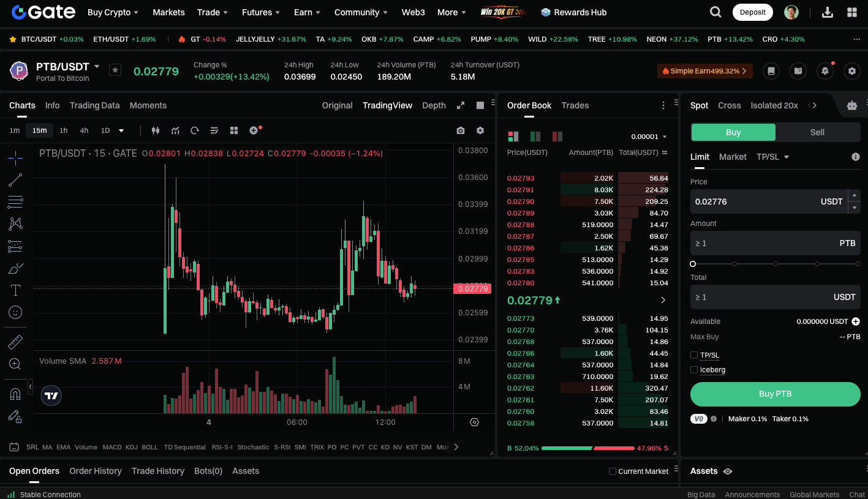The height and width of the screenshot is (499, 868).
Task: Open the Simple Earn 499.32% banner
Action: coord(704,71)
